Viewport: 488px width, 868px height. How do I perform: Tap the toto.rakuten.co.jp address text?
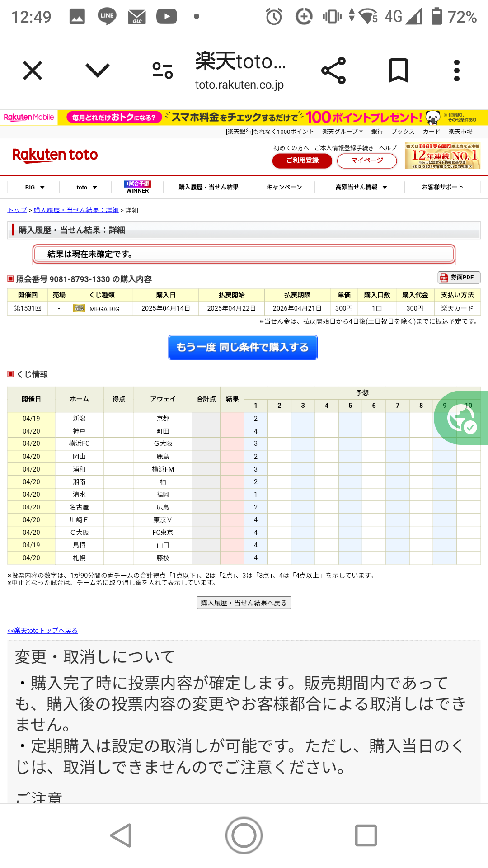pos(239,85)
